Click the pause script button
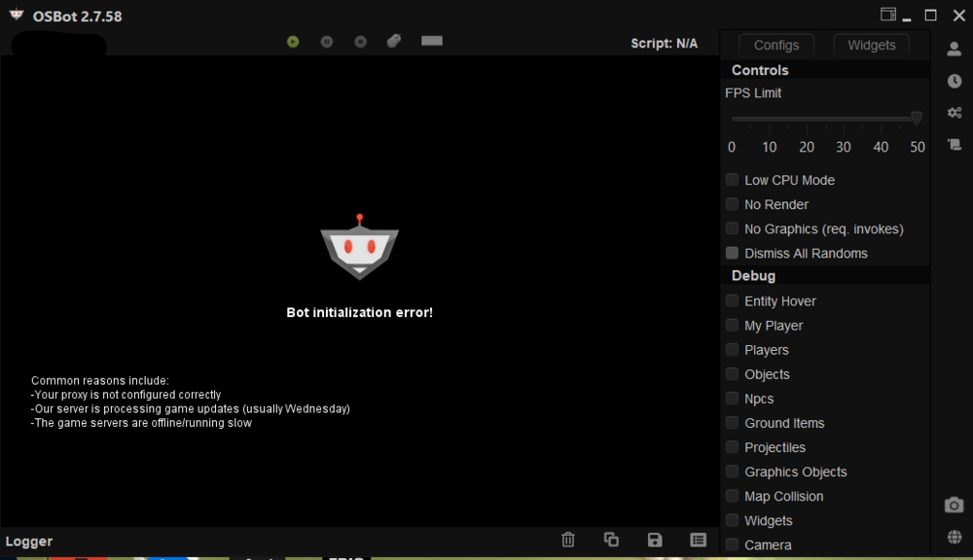 coord(326,42)
